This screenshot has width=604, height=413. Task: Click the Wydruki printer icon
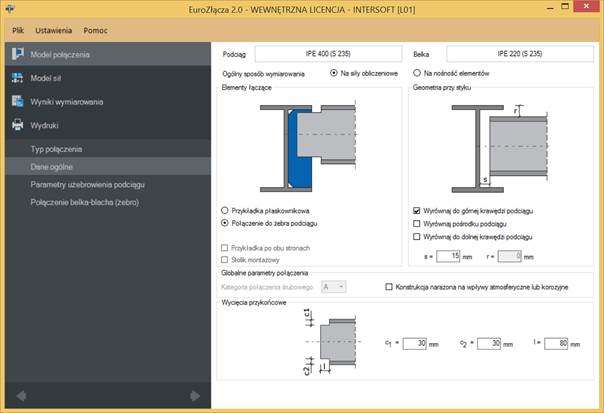click(x=17, y=125)
